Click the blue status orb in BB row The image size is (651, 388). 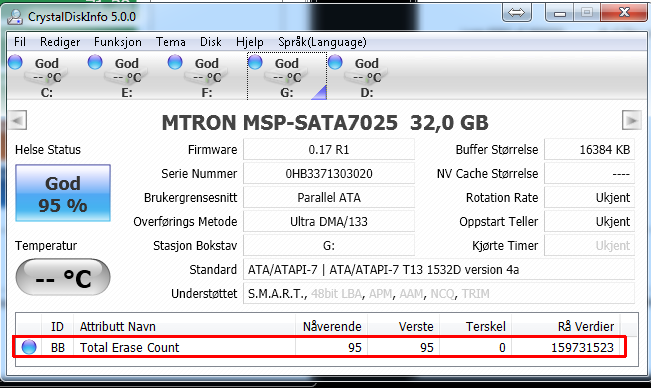[x=29, y=347]
